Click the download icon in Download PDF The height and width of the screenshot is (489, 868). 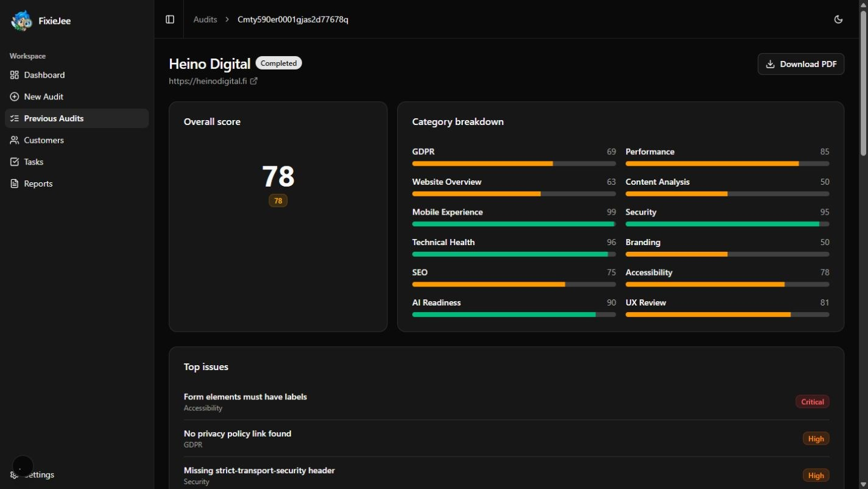click(770, 64)
